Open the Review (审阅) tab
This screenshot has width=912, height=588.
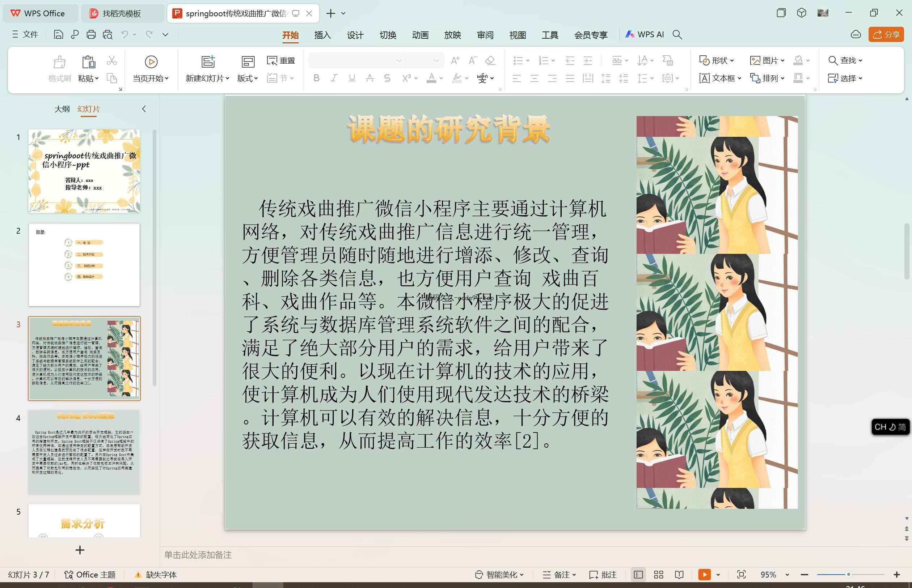click(x=485, y=35)
